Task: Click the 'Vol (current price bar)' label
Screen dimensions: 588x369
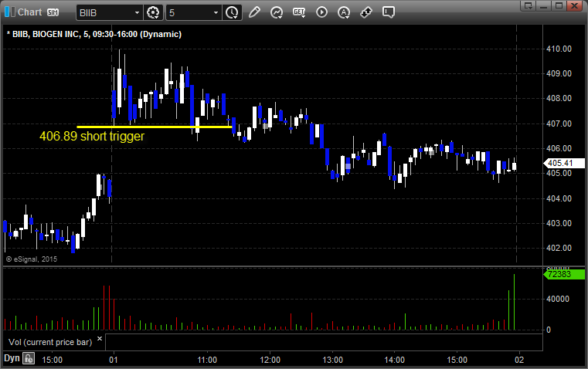Action: coord(50,342)
